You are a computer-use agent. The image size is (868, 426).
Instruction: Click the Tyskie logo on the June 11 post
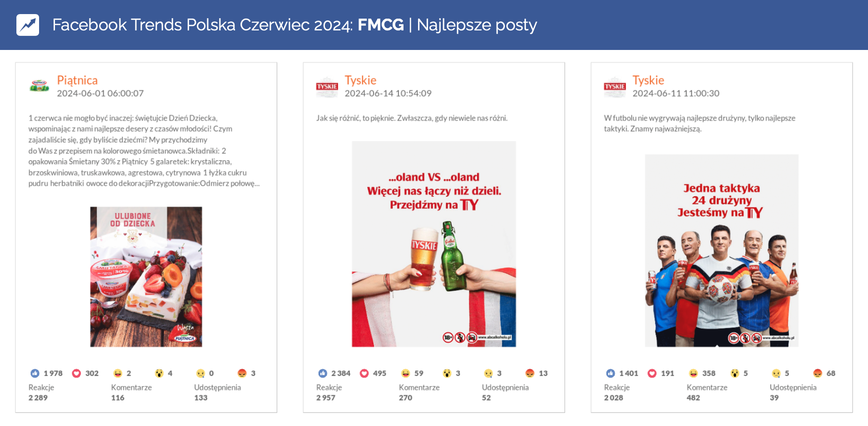615,87
